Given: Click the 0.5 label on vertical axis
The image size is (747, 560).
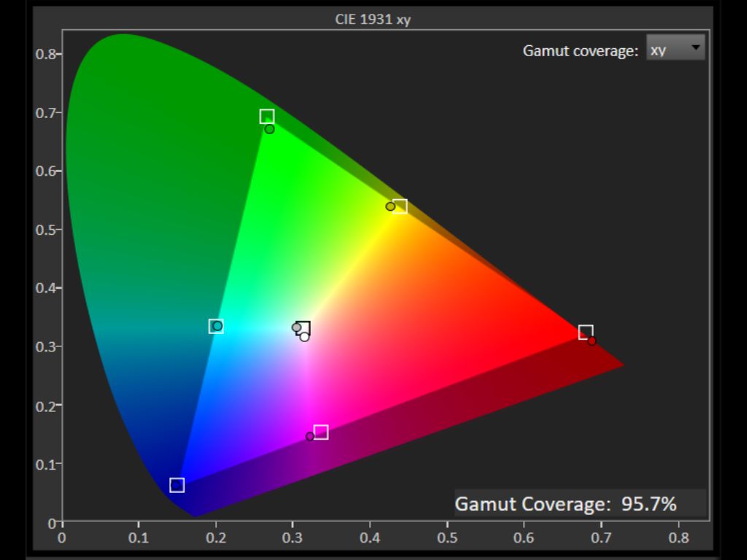Looking at the screenshot, I should tap(47, 230).
